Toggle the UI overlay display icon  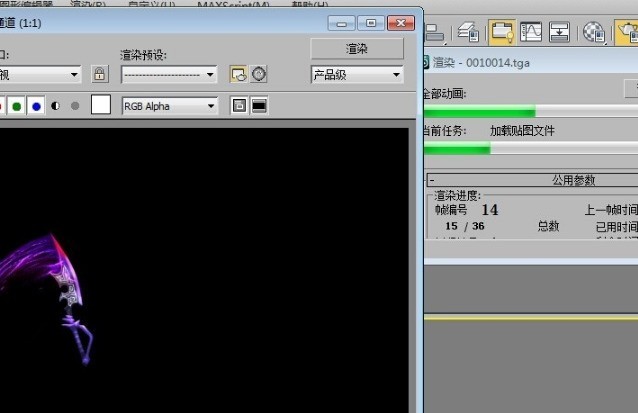click(x=239, y=105)
